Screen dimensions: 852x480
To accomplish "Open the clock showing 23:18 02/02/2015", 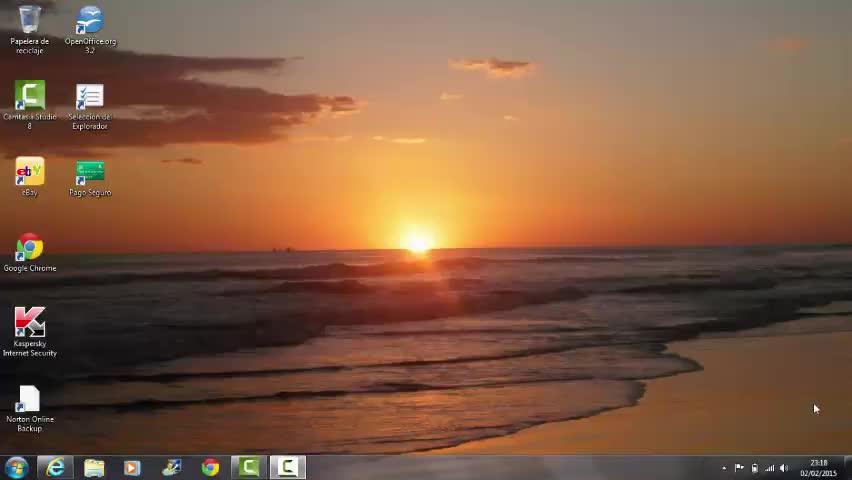I will point(818,468).
